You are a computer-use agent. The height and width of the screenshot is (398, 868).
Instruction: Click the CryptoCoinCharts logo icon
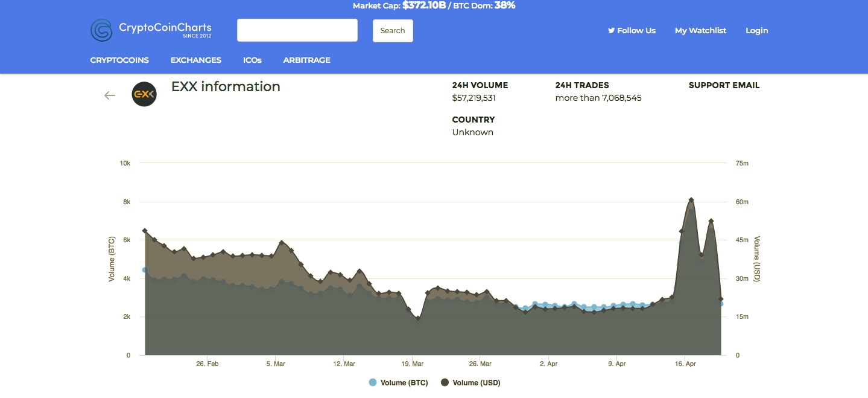point(101,30)
